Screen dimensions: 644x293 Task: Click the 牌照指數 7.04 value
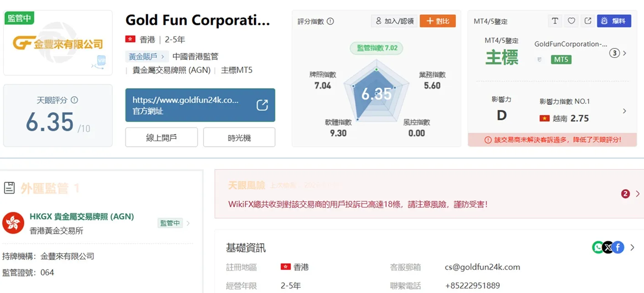coord(323,85)
